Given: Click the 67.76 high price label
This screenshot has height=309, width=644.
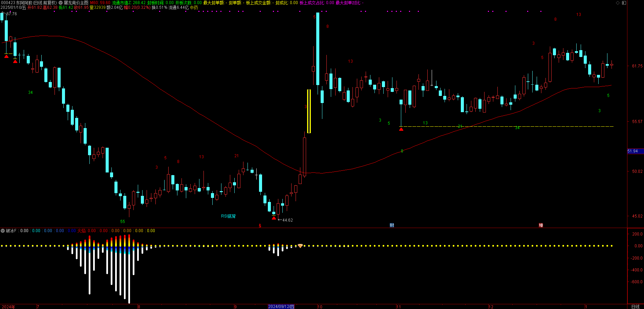Looking at the screenshot, I should [x=12, y=14].
